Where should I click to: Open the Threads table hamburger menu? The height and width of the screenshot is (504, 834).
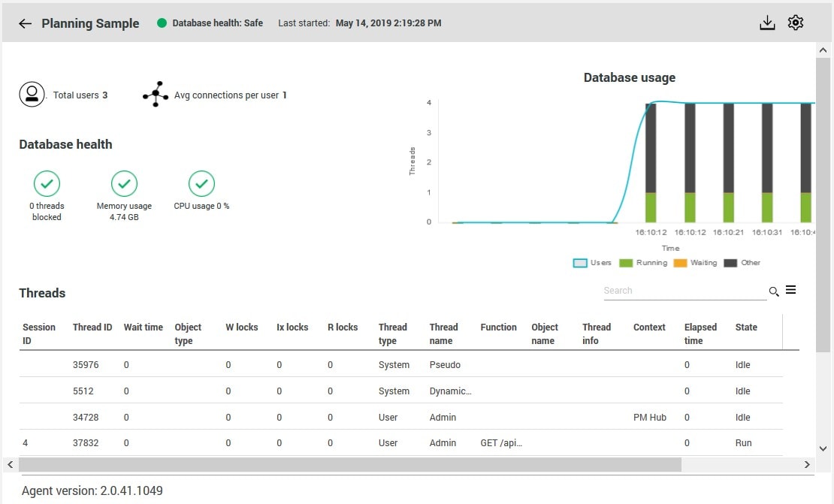pyautogui.click(x=791, y=290)
